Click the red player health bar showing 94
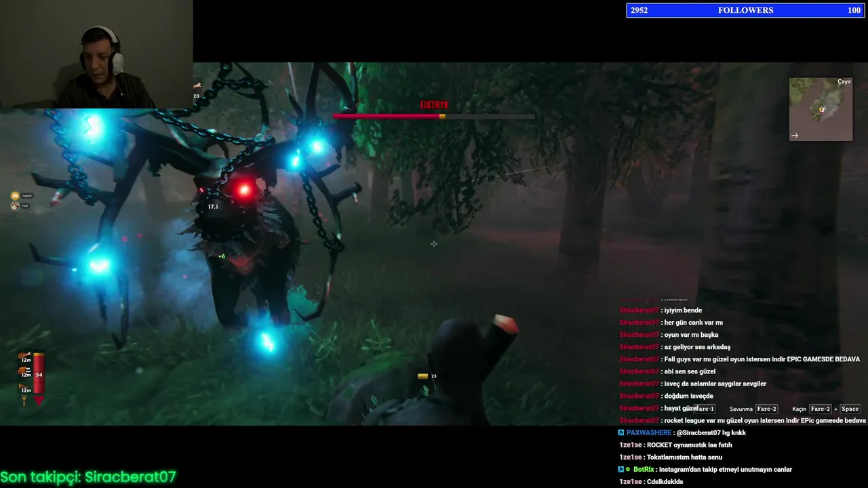The width and height of the screenshot is (868, 488). coord(39,373)
